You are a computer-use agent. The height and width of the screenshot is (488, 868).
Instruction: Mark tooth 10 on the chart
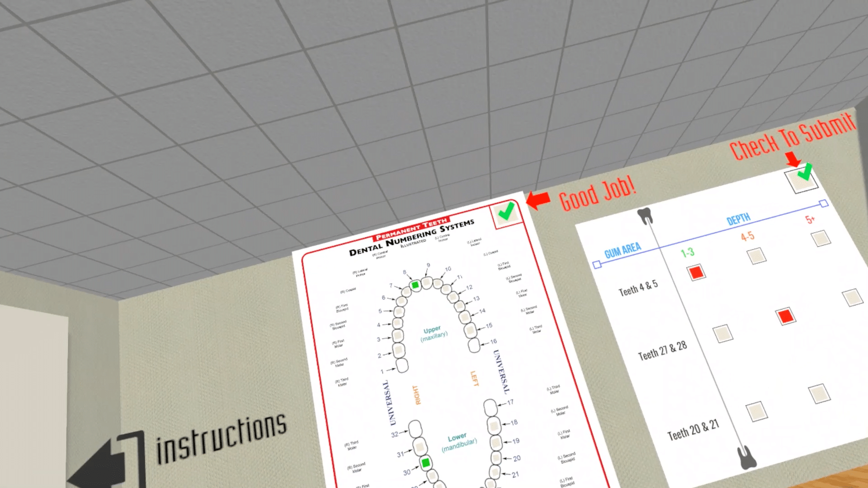[437, 283]
